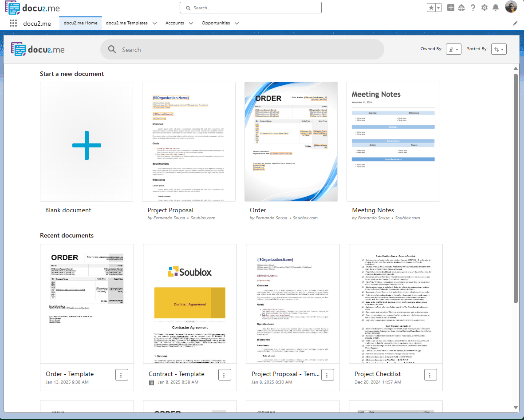The image size is (524, 420).
Task: Click the magnifier icon in docu2.me search
Action: (112, 49)
